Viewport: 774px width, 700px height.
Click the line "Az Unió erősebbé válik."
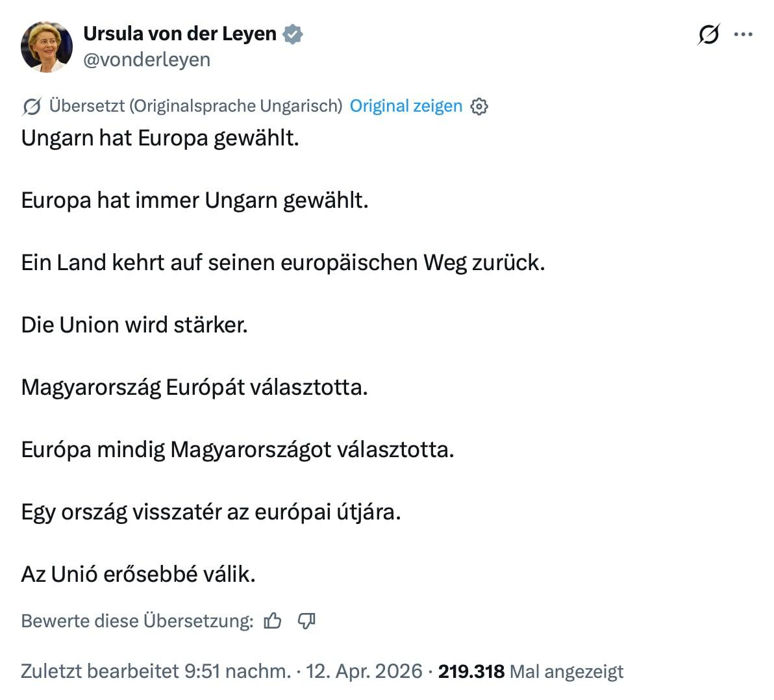point(138,574)
